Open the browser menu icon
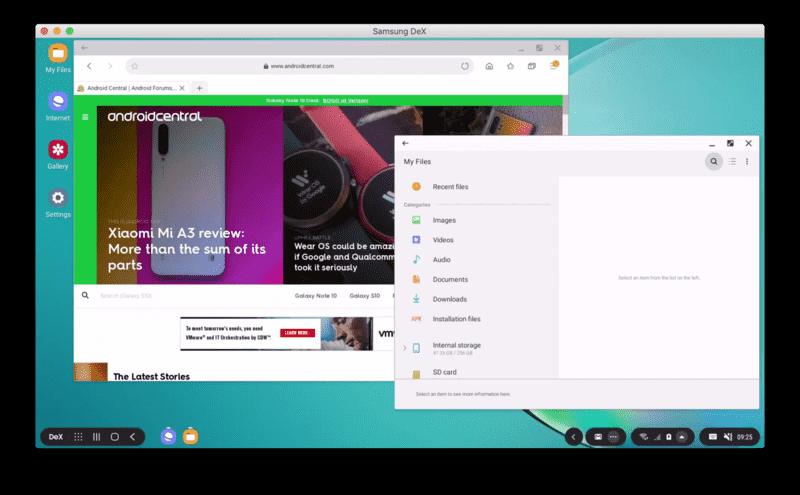 [x=554, y=65]
